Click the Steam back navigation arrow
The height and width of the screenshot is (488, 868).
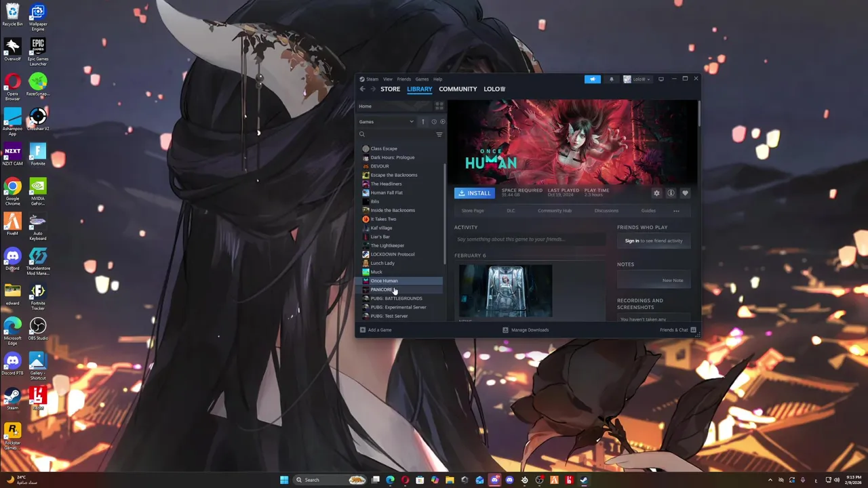point(362,89)
